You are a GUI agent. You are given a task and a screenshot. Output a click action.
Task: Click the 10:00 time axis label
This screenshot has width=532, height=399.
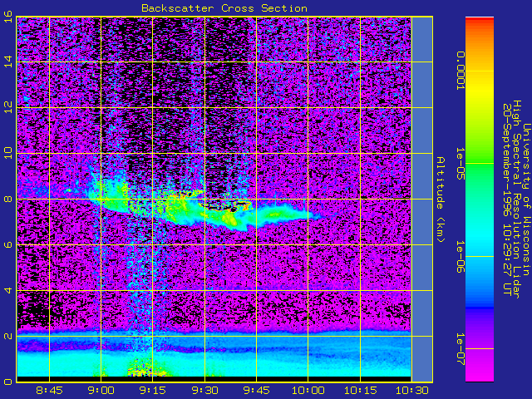coord(308,391)
